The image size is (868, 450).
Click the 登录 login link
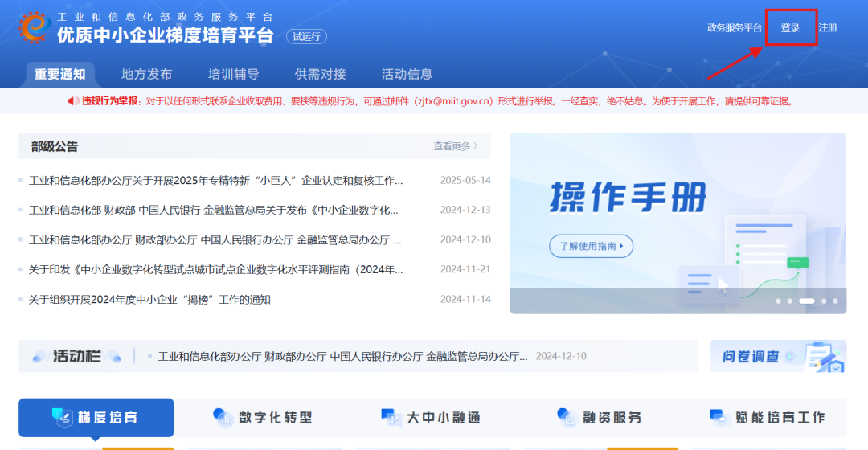791,27
